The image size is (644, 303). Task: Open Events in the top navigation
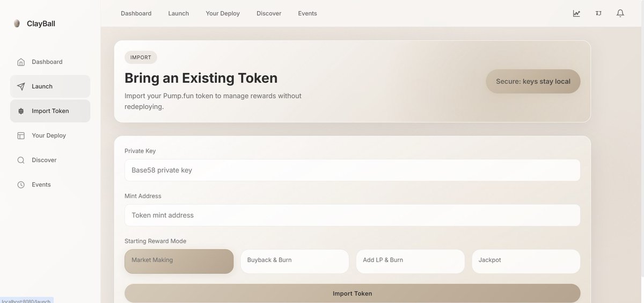[308, 13]
